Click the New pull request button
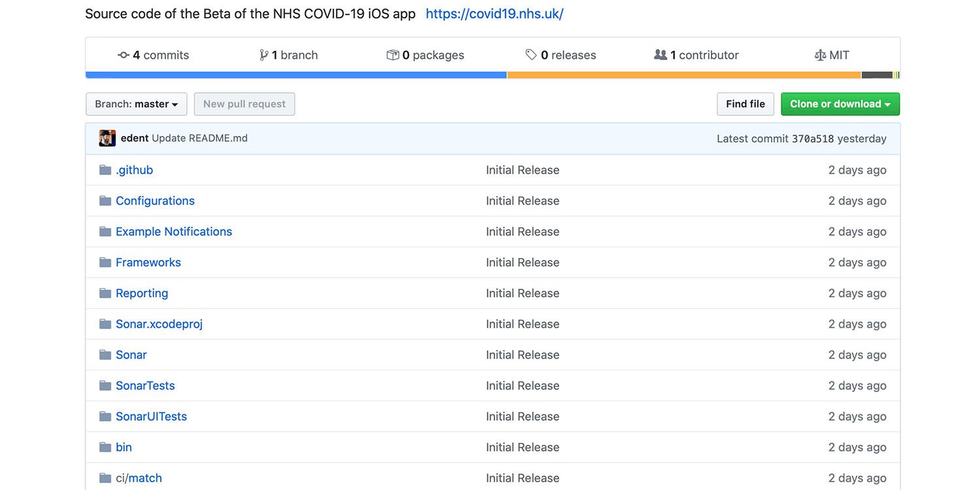The height and width of the screenshot is (490, 980). point(244,104)
